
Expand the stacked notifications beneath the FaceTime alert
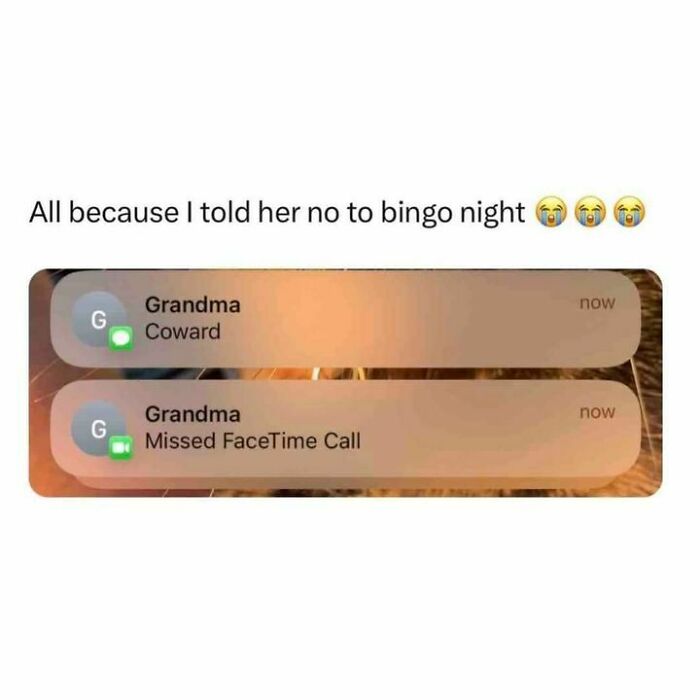point(346,483)
